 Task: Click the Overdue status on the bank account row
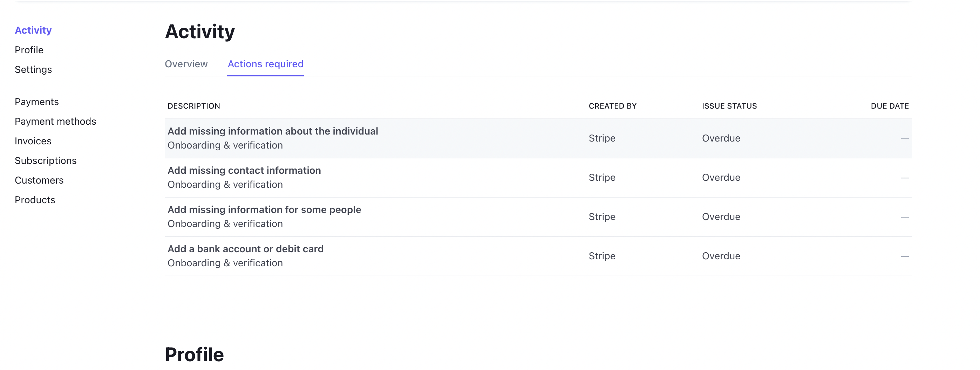[x=721, y=255]
